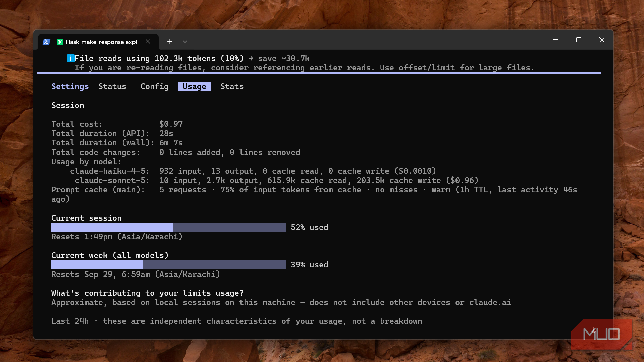Image resolution: width=644 pixels, height=362 pixels.
Task: Click the Total cost value $0.97
Action: click(171, 124)
